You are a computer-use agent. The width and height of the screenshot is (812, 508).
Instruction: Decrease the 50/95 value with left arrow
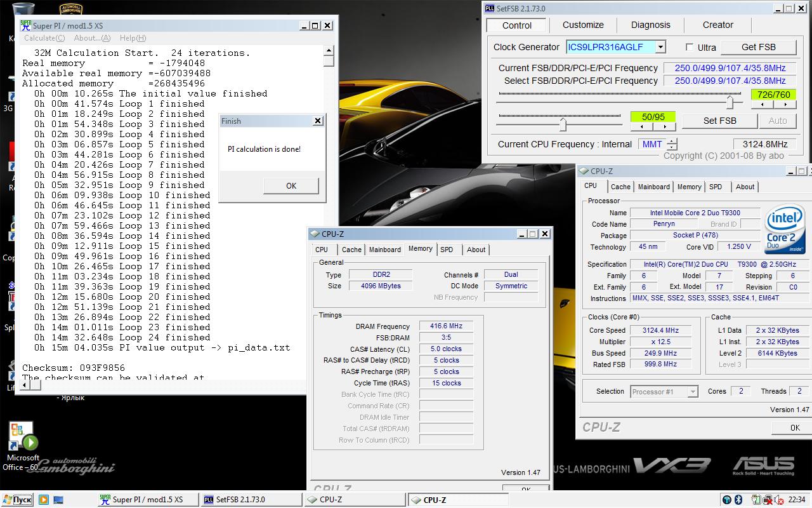641,126
